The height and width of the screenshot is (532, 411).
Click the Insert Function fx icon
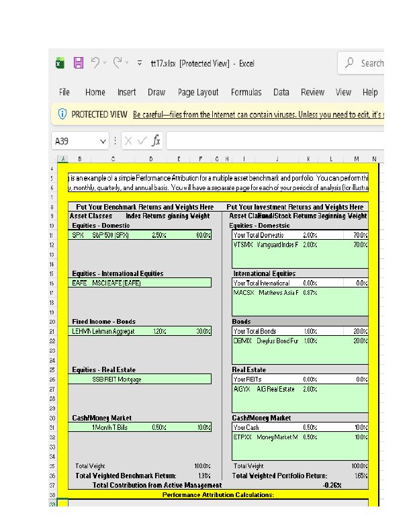point(156,140)
